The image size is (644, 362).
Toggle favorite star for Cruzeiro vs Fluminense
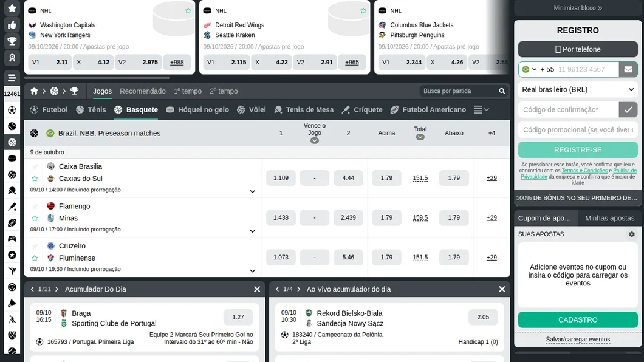[35, 258]
